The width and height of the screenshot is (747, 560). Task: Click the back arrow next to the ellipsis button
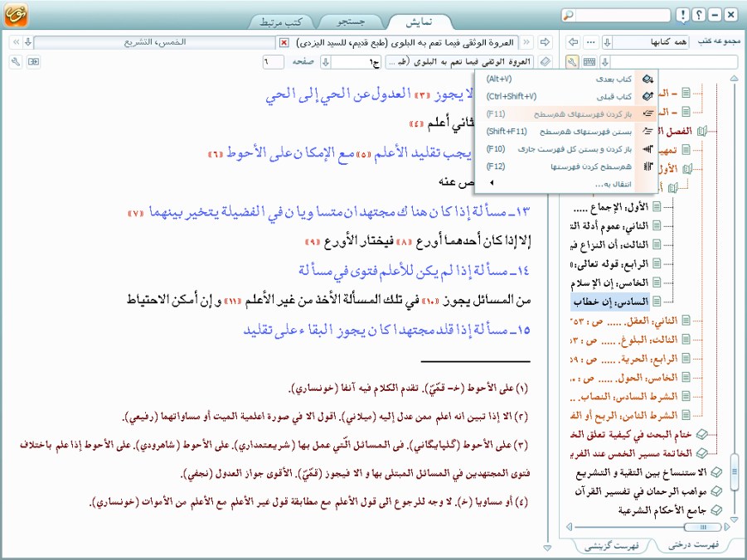[574, 42]
